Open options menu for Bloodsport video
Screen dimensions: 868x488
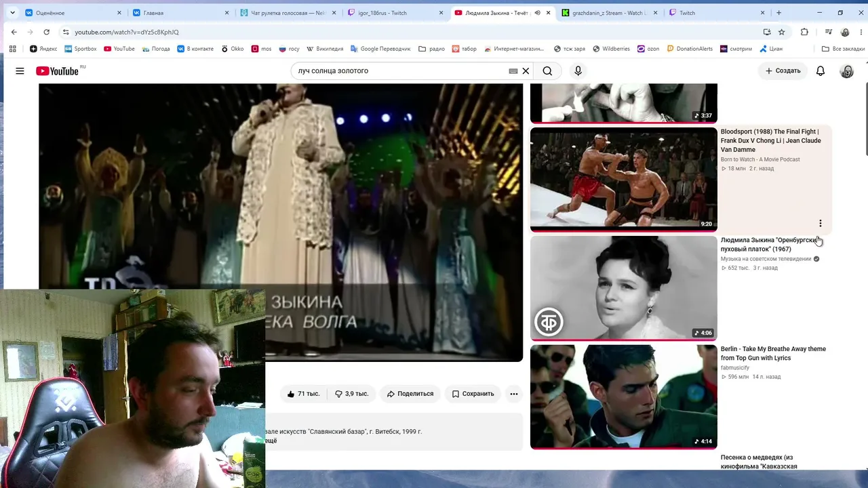821,223
